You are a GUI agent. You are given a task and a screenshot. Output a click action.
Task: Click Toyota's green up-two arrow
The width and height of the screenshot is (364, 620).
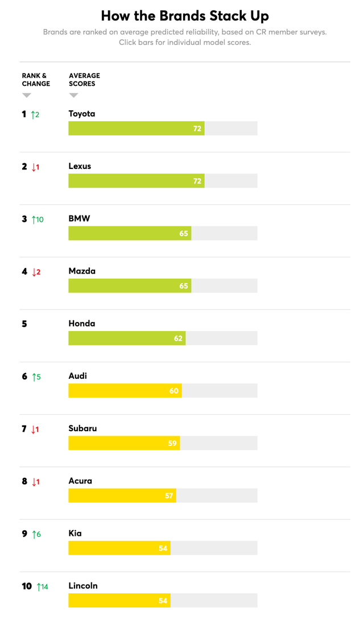pos(35,115)
